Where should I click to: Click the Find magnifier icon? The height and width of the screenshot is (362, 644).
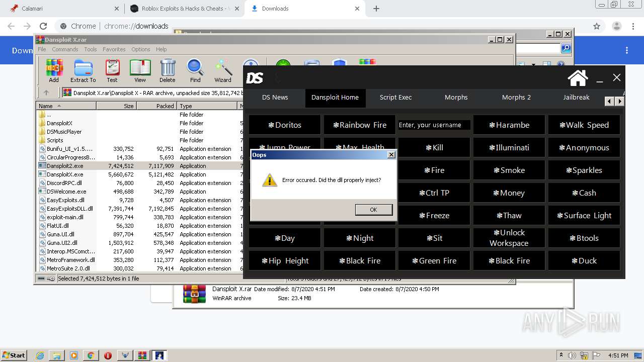(x=195, y=70)
